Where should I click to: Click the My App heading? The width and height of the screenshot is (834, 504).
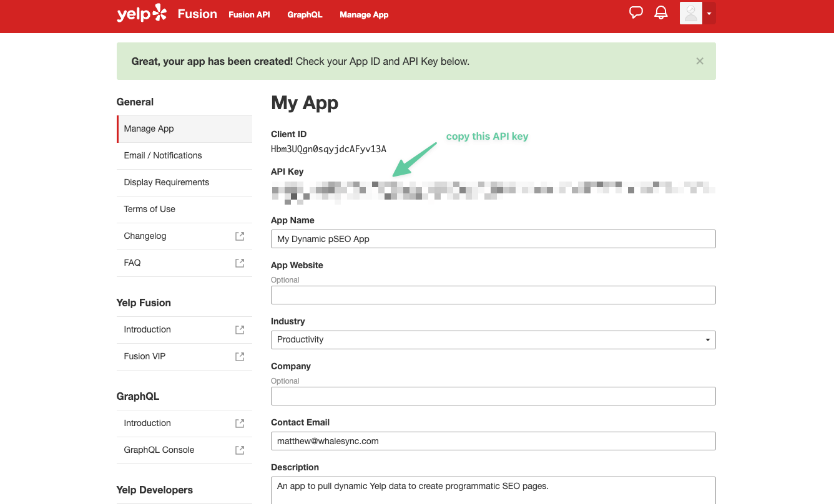(x=305, y=102)
